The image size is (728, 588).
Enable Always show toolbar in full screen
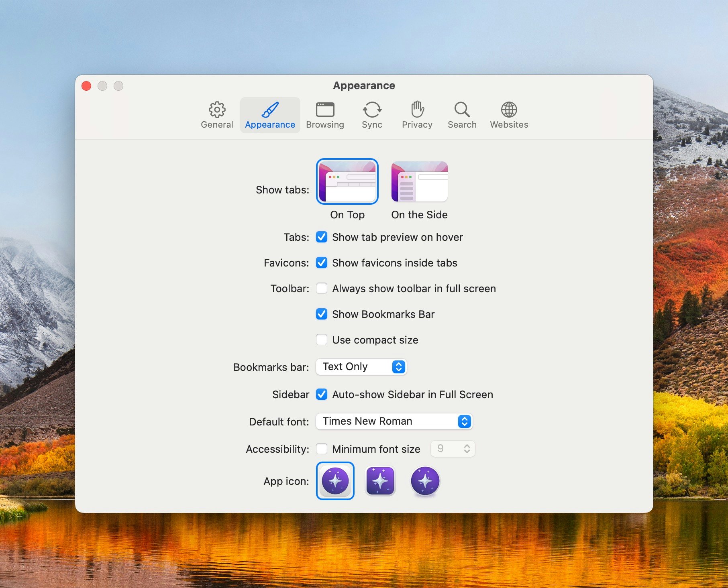coord(322,289)
